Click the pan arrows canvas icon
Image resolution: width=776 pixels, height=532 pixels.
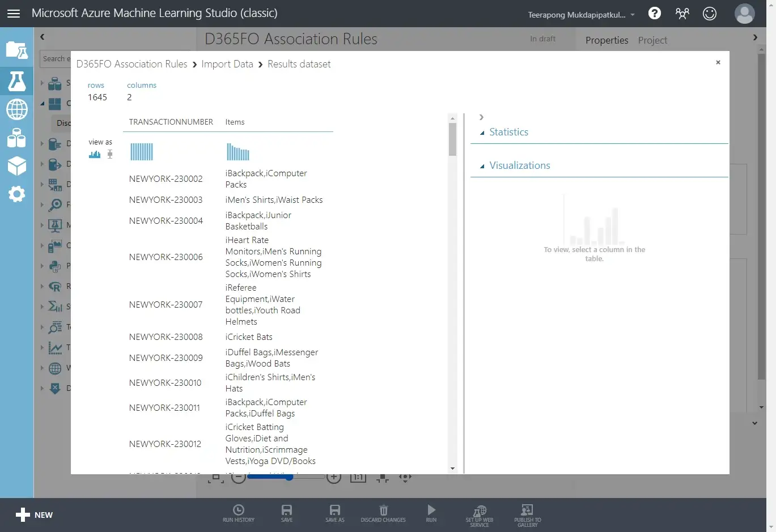(405, 478)
